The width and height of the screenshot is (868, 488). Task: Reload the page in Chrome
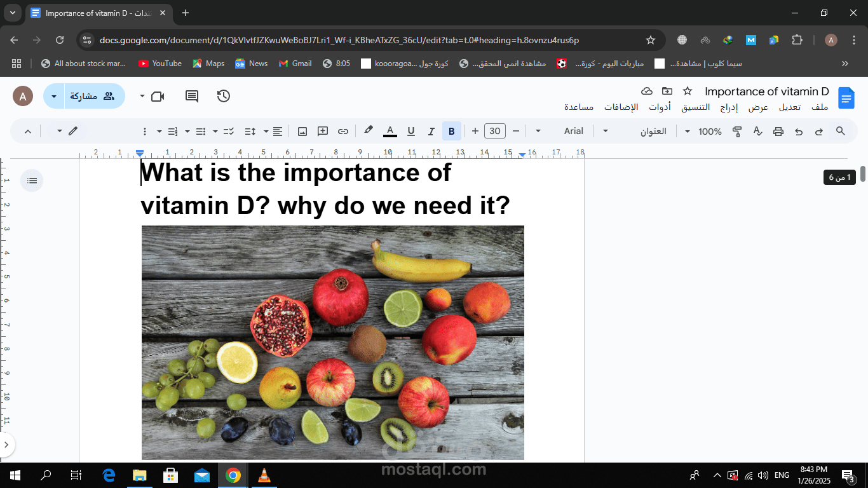tap(60, 40)
